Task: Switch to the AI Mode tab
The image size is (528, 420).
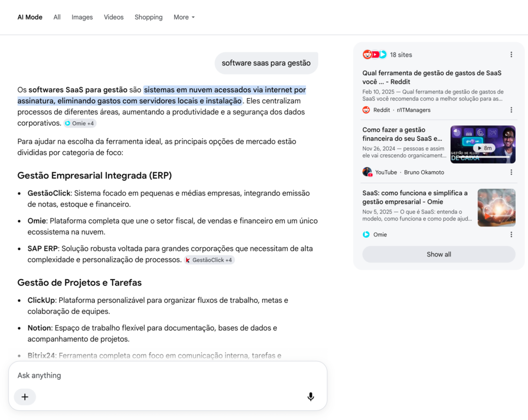Action: tap(29, 17)
